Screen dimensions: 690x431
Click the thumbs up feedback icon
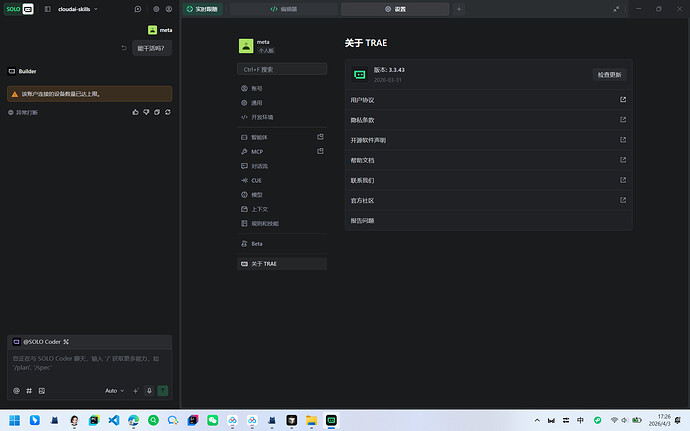[135, 113]
